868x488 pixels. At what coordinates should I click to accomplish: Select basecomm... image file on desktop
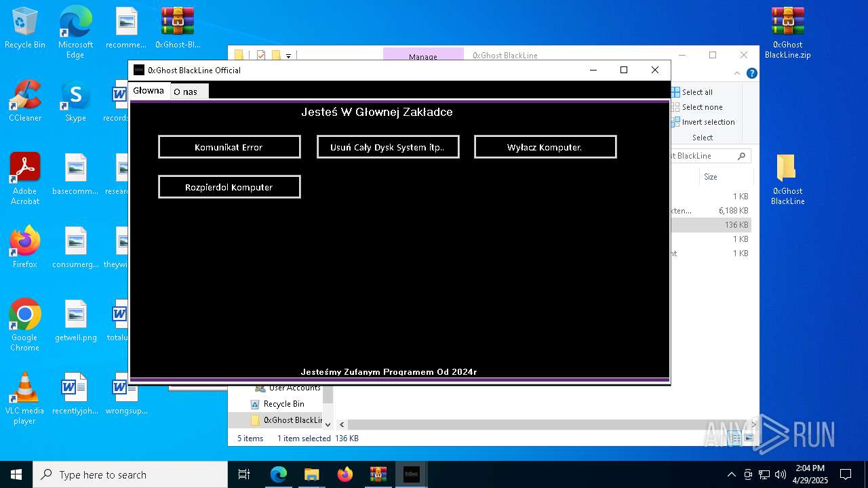[75, 174]
